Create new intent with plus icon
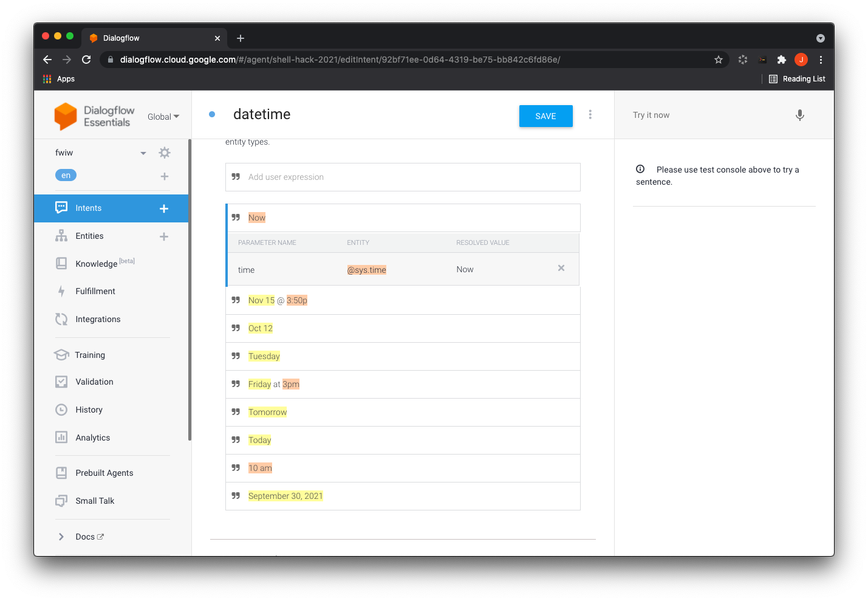Image resolution: width=868 pixels, height=601 pixels. [164, 208]
